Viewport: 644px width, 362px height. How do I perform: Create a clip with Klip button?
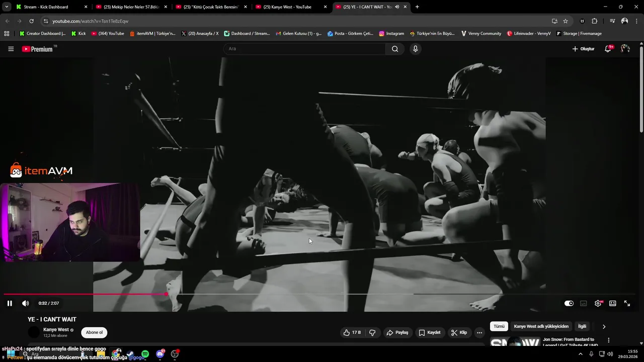[x=459, y=332]
